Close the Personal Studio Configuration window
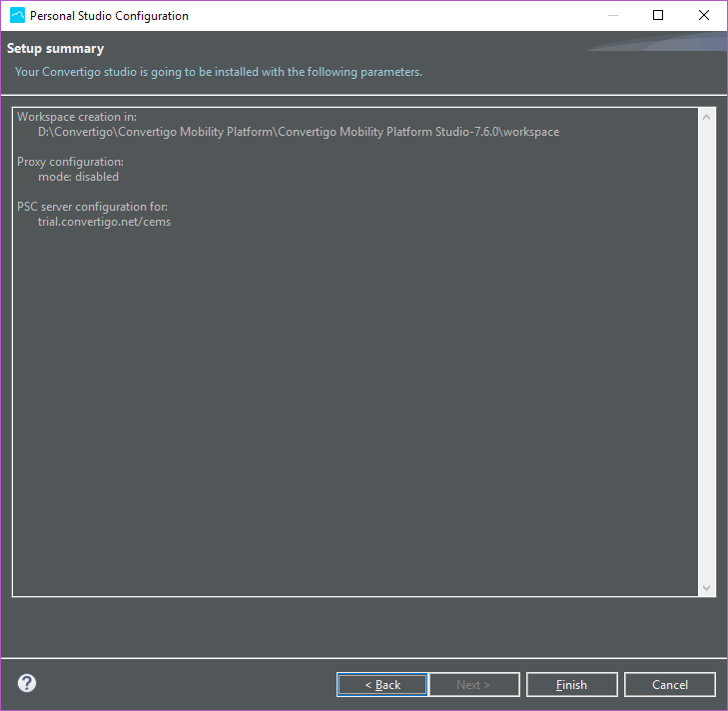This screenshot has height=711, width=728. point(704,16)
